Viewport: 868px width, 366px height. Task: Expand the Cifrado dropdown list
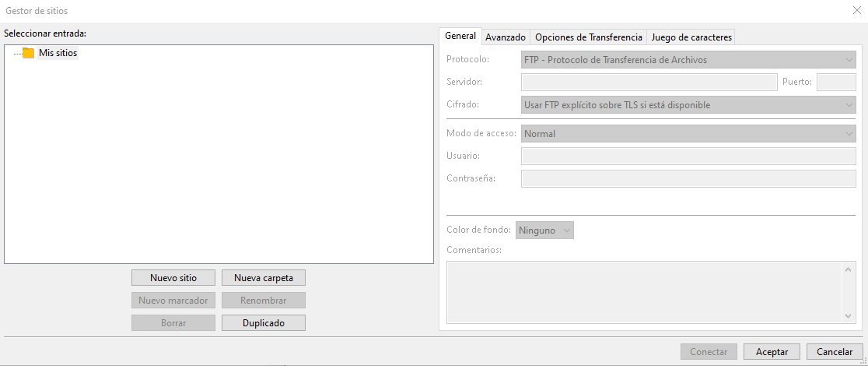pos(688,105)
